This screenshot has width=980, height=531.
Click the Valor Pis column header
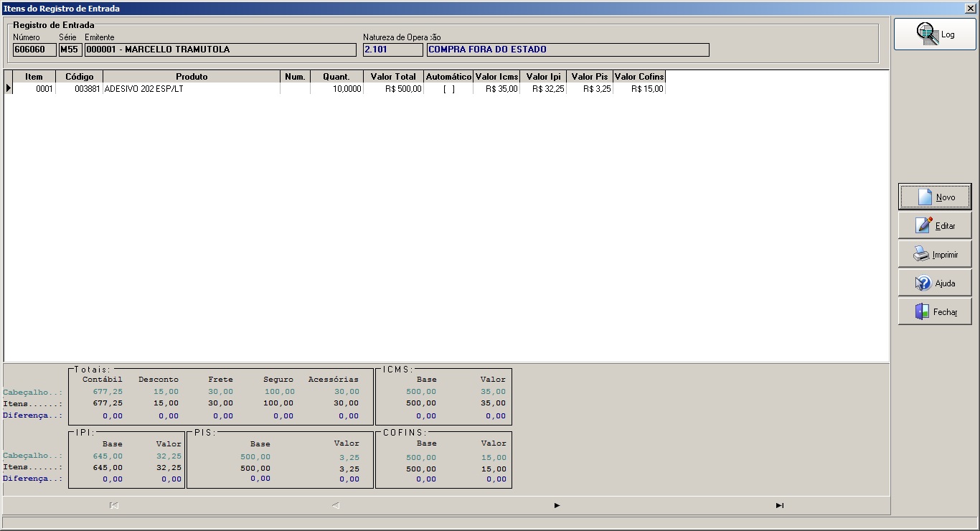tap(590, 77)
